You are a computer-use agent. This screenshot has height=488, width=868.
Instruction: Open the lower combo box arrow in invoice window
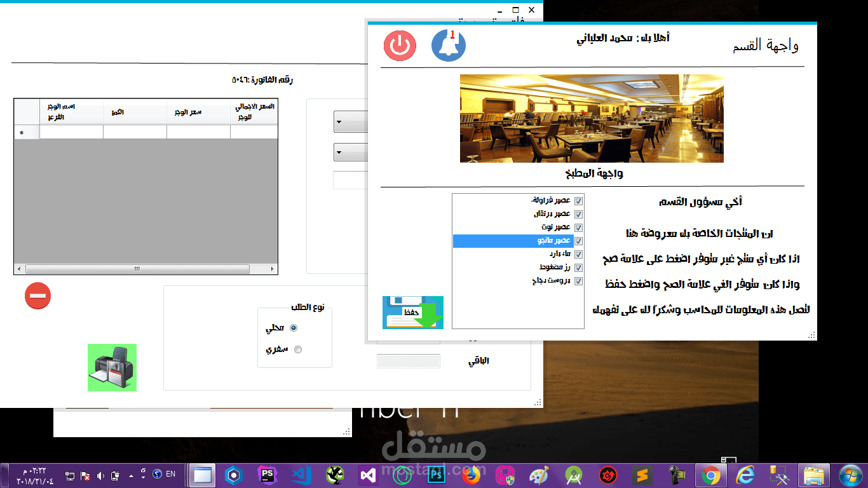point(339,152)
